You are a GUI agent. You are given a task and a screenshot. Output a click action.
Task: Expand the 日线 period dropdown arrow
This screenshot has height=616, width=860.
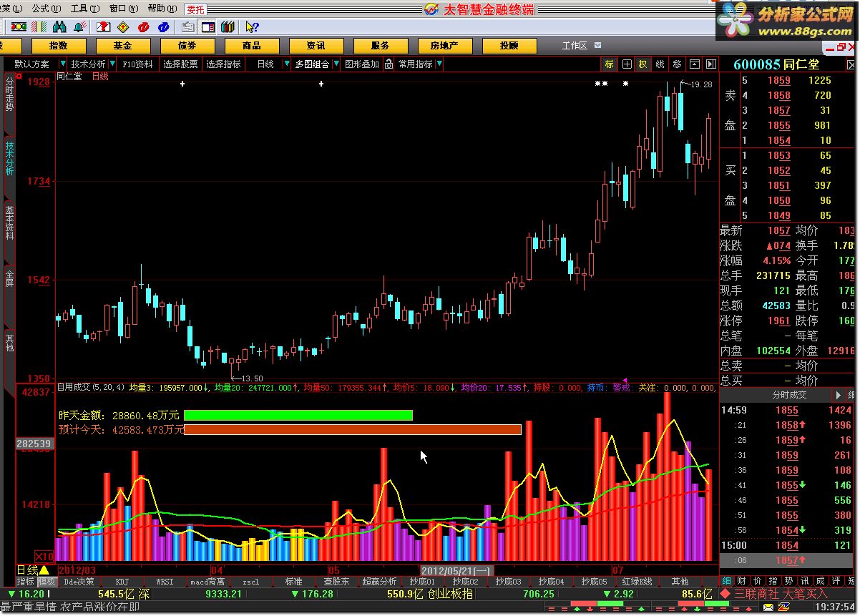coord(287,64)
